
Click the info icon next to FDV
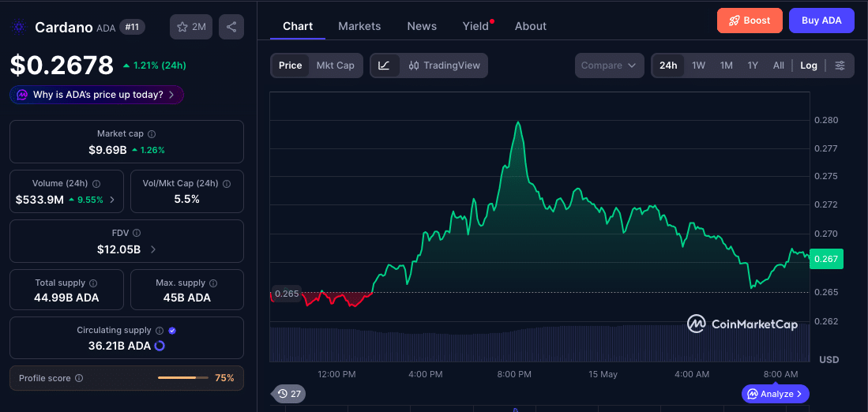pos(137,234)
